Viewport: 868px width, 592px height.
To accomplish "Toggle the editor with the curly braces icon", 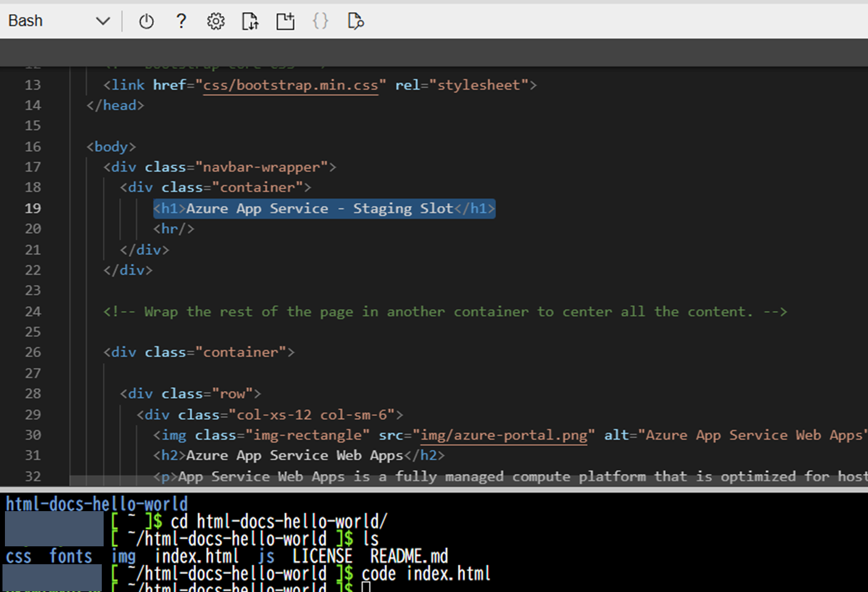I will (x=320, y=21).
